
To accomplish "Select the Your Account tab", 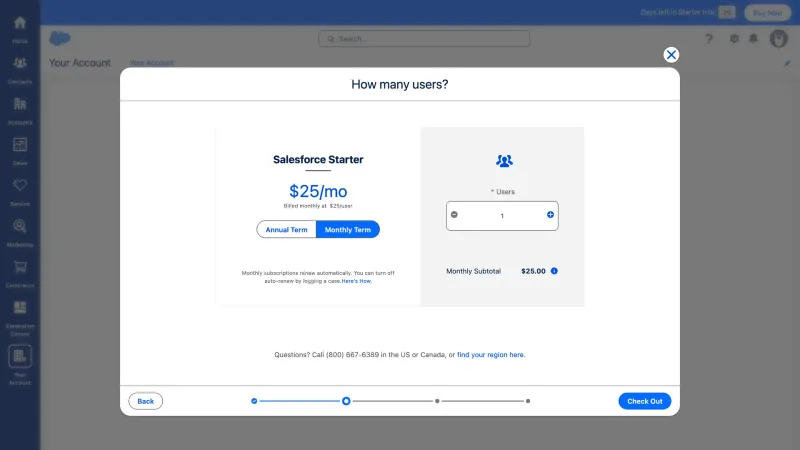I will tap(152, 63).
